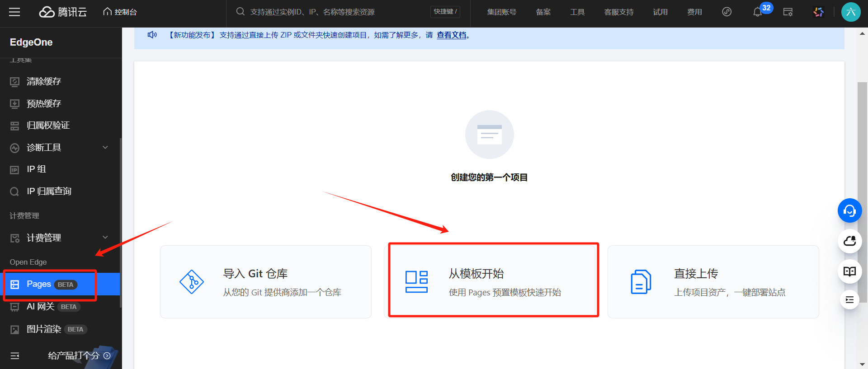Click the AI 网关 sidebar icon

pos(15,307)
